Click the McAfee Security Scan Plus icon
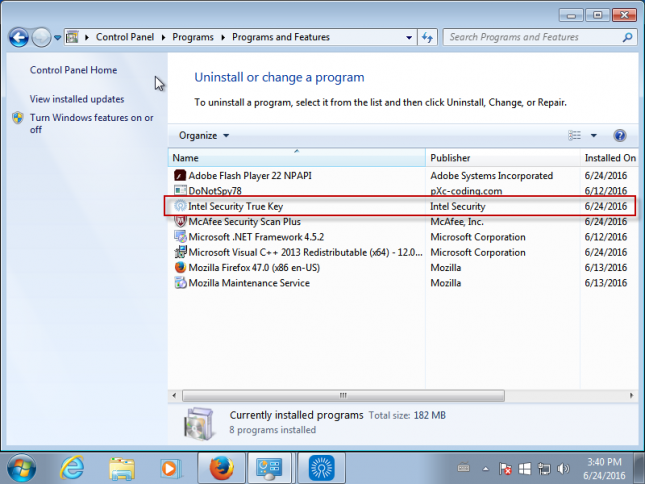 pyautogui.click(x=180, y=221)
